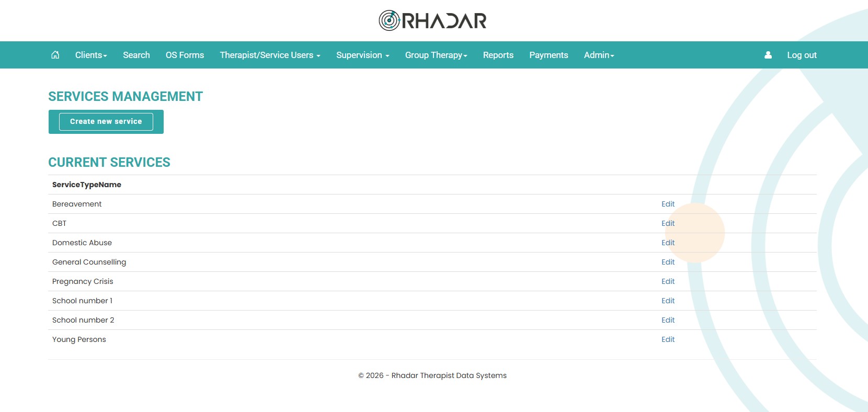Open the Group Therapy dropdown
Image resolution: width=868 pixels, height=412 pixels.
436,55
